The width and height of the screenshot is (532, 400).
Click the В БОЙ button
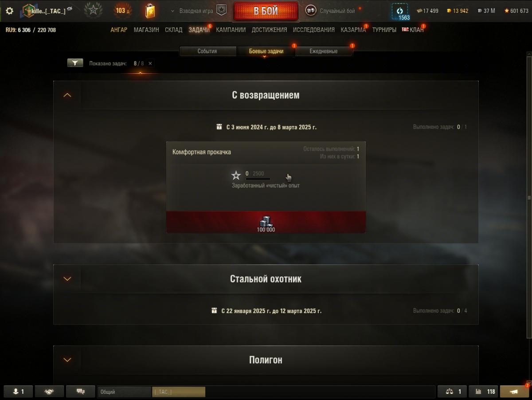pyautogui.click(x=266, y=11)
